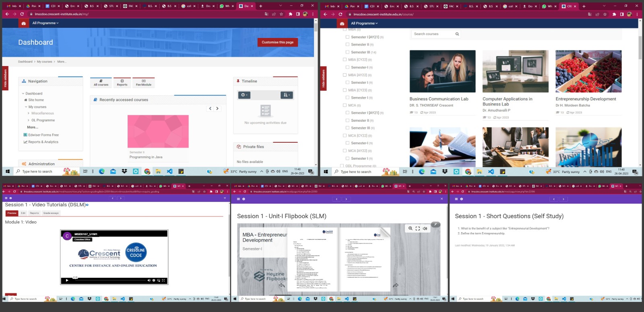The image size is (644, 312).
Task: Select the MCA [CY22] checkbox
Action: (345, 135)
